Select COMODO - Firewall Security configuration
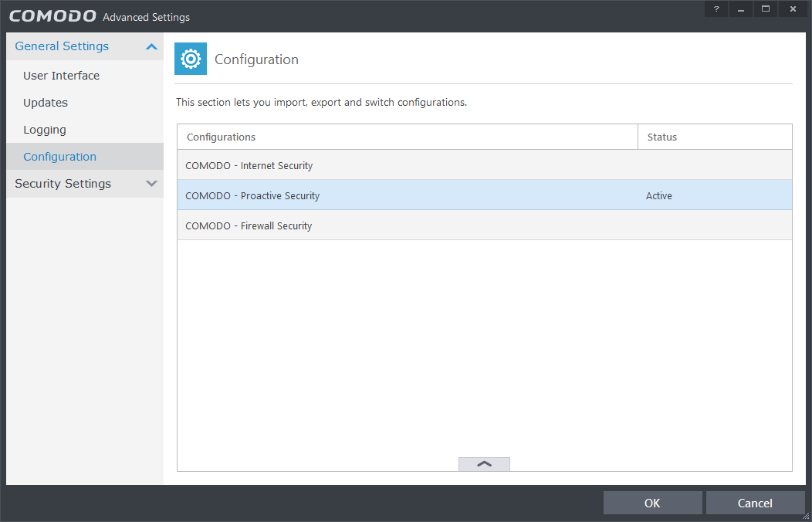The image size is (812, 522). pos(249,225)
